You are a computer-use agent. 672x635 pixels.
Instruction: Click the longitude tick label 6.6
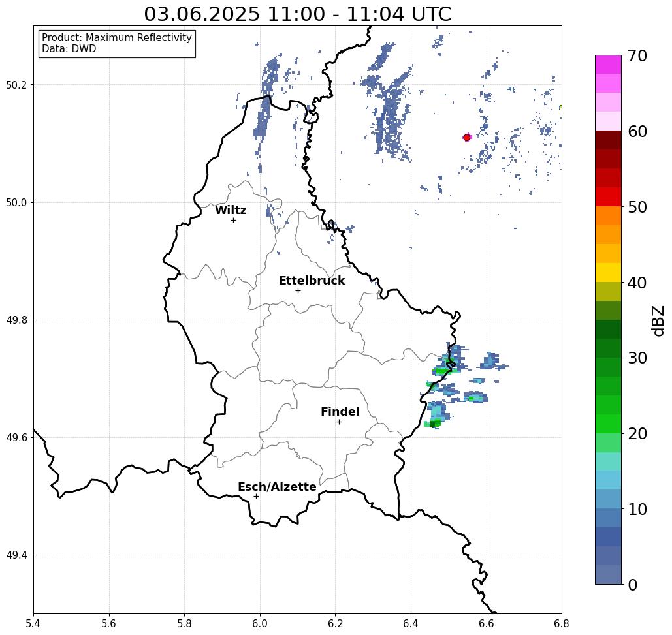(x=487, y=624)
